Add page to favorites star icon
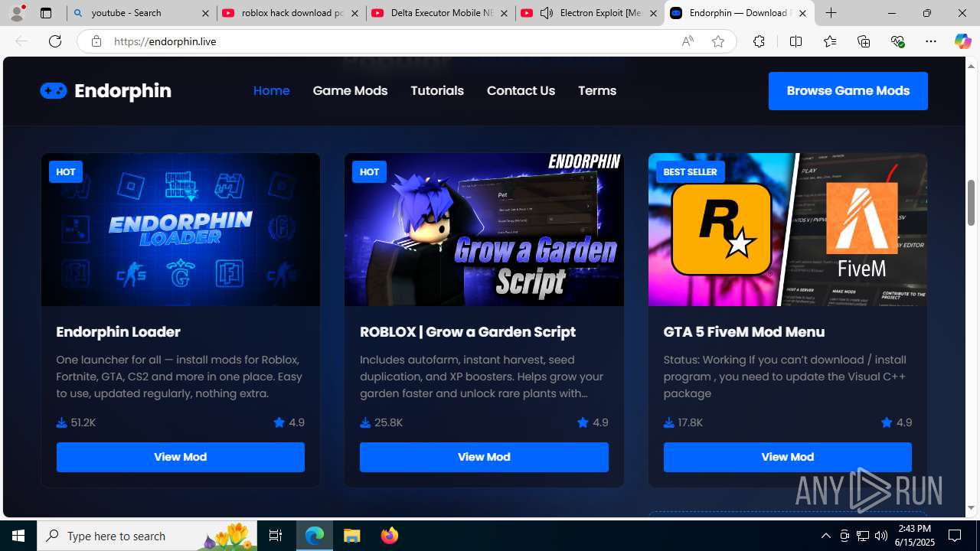 718,41
